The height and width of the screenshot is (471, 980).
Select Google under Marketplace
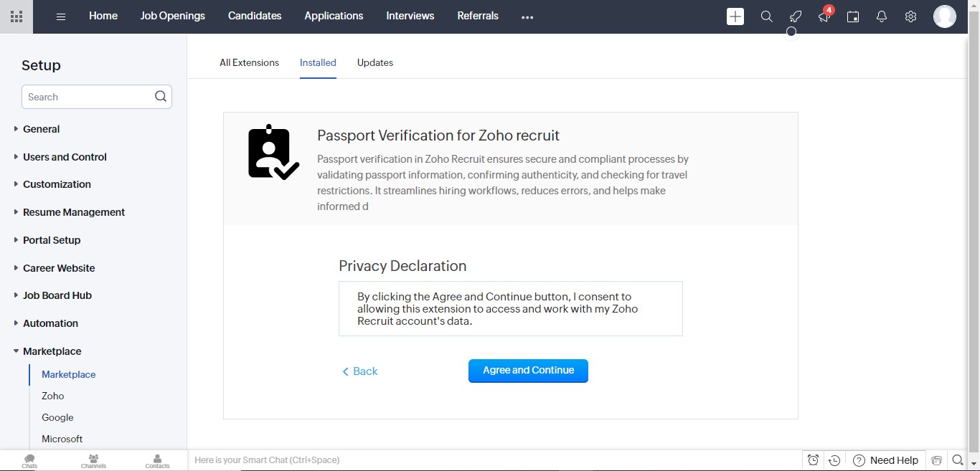(x=57, y=417)
